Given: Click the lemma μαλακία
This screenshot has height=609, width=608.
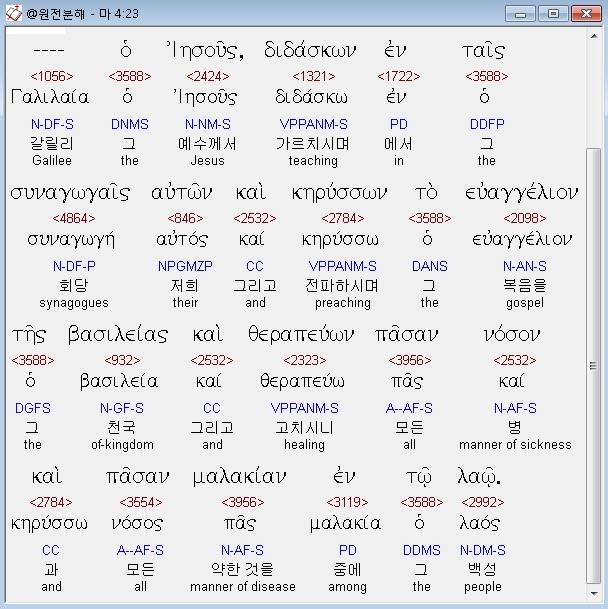Looking at the screenshot, I should [345, 524].
